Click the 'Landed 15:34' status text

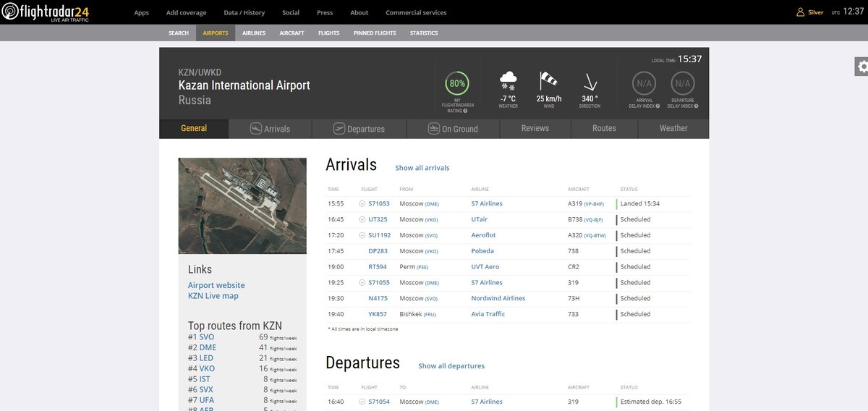tap(640, 204)
